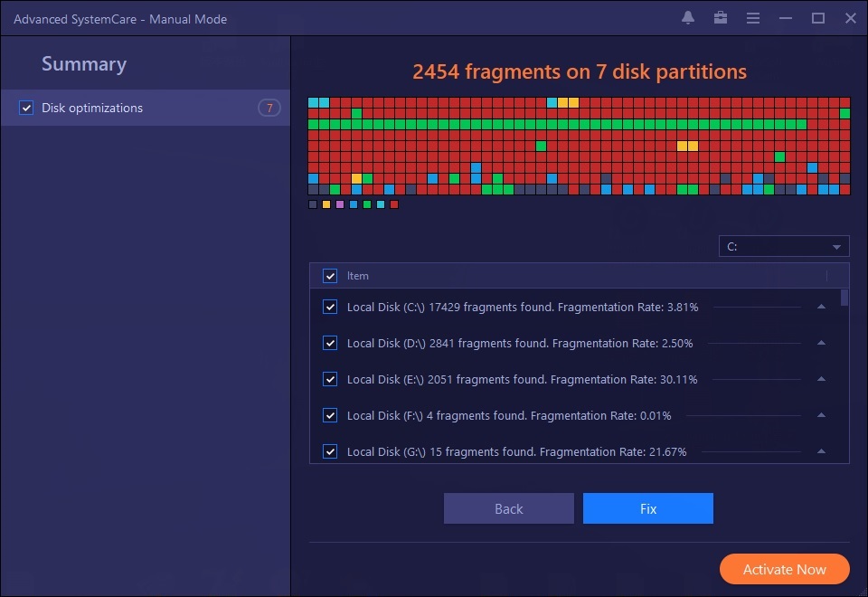Uncheck the Local Disk (C:\) checkbox

pyautogui.click(x=330, y=307)
